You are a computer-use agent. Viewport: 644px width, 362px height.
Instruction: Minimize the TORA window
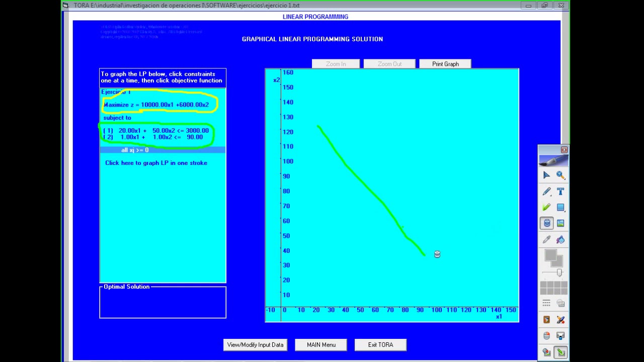pos(528,6)
